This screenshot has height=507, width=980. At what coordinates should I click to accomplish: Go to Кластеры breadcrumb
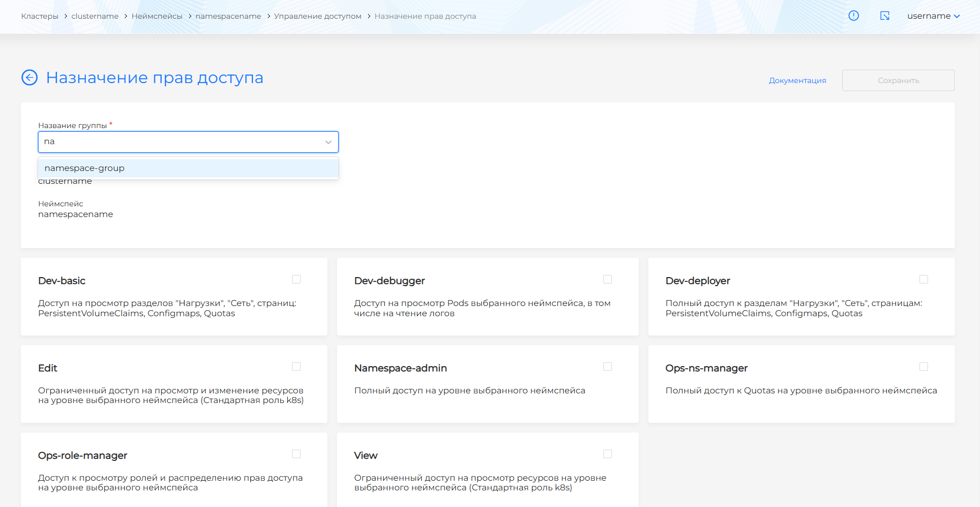(40, 16)
